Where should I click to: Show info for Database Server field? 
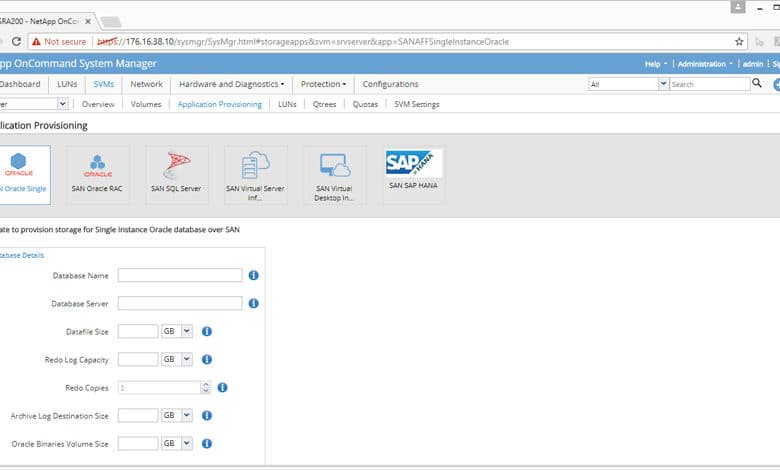[253, 303]
